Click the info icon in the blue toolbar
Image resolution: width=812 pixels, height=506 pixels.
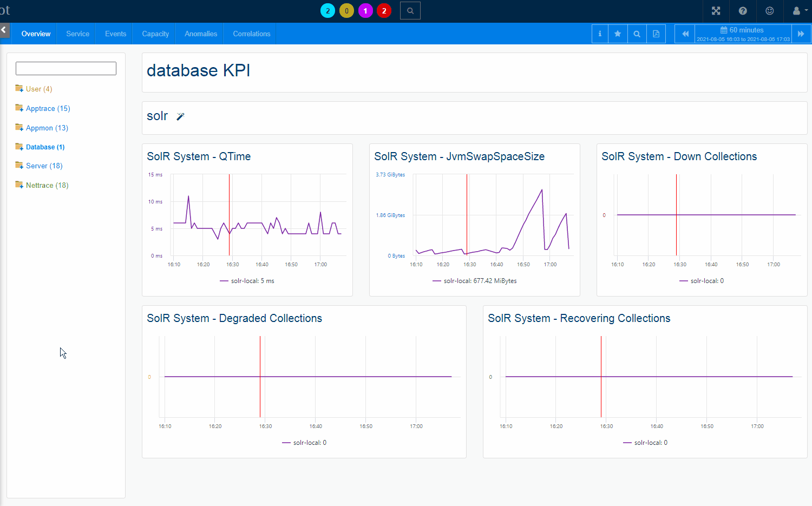[600, 34]
